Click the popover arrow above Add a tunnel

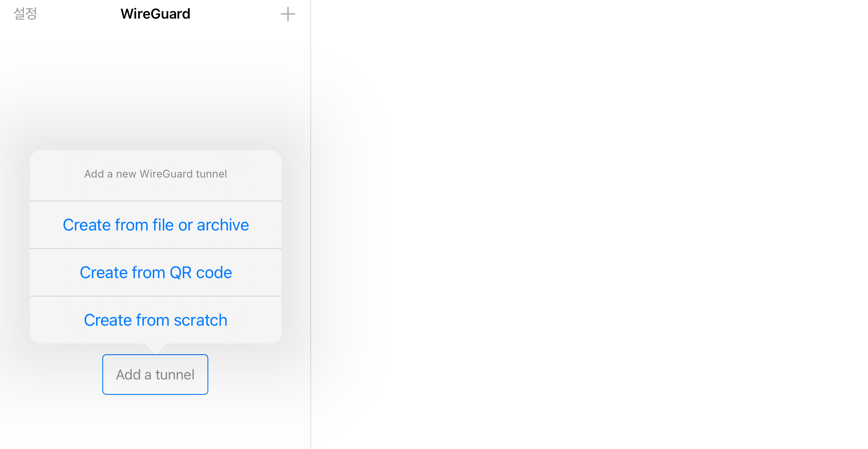(155, 348)
